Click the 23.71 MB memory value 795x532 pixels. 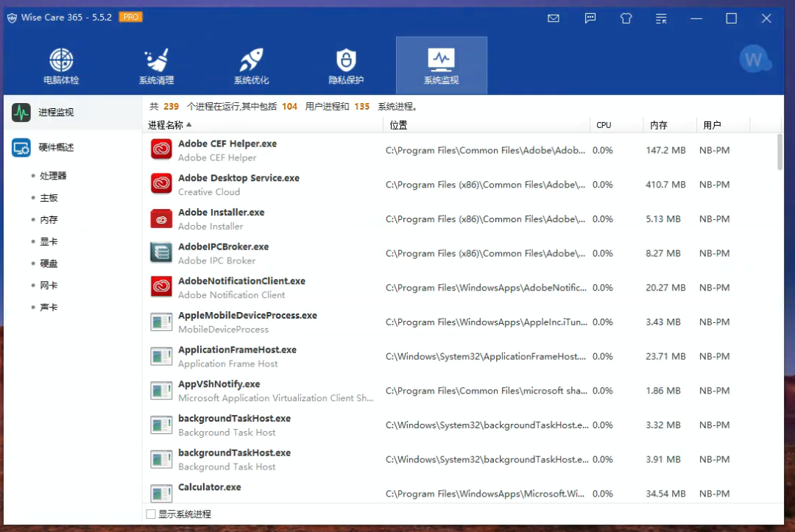(x=665, y=357)
